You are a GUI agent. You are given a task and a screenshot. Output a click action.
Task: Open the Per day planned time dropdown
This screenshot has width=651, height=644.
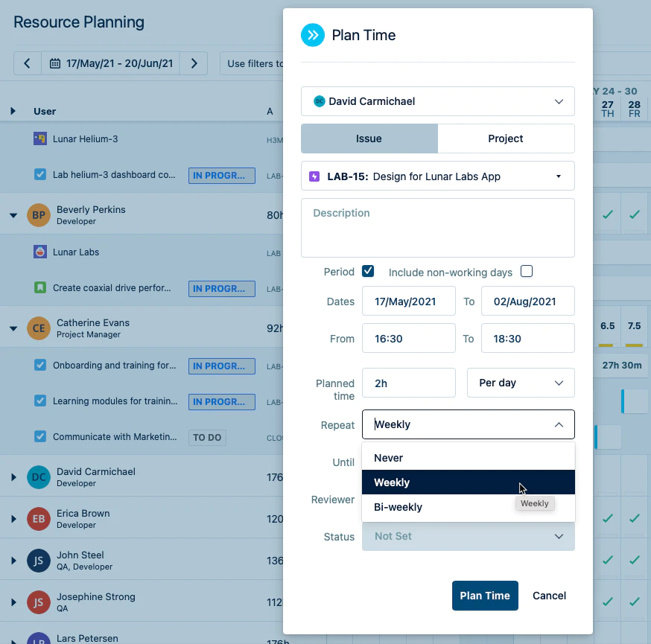coord(521,383)
